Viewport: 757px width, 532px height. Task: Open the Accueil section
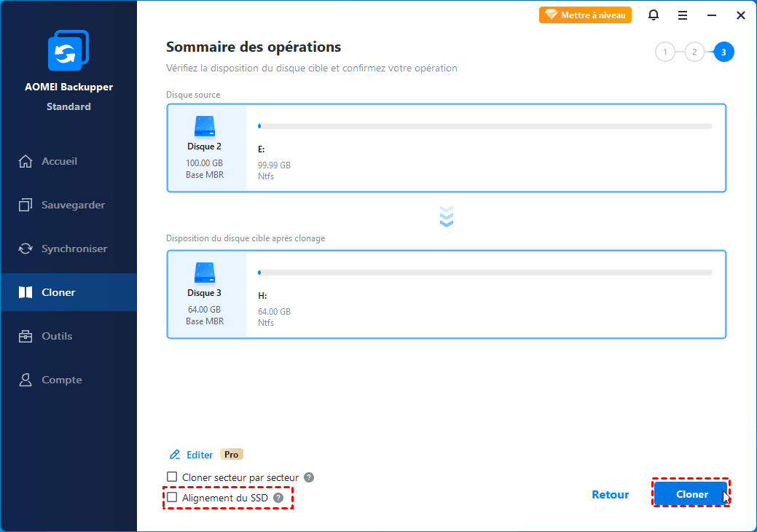pyautogui.click(x=68, y=161)
